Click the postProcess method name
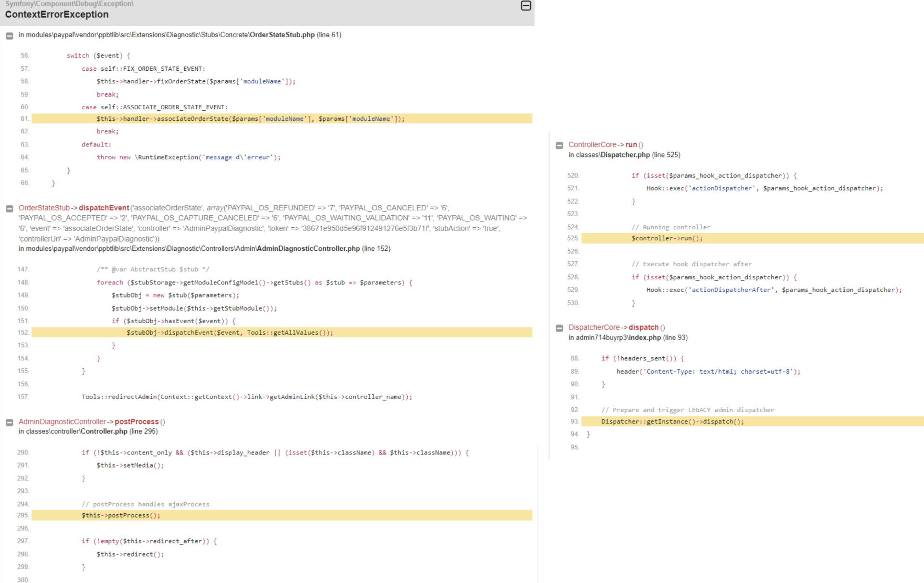The image size is (924, 583). [137, 422]
